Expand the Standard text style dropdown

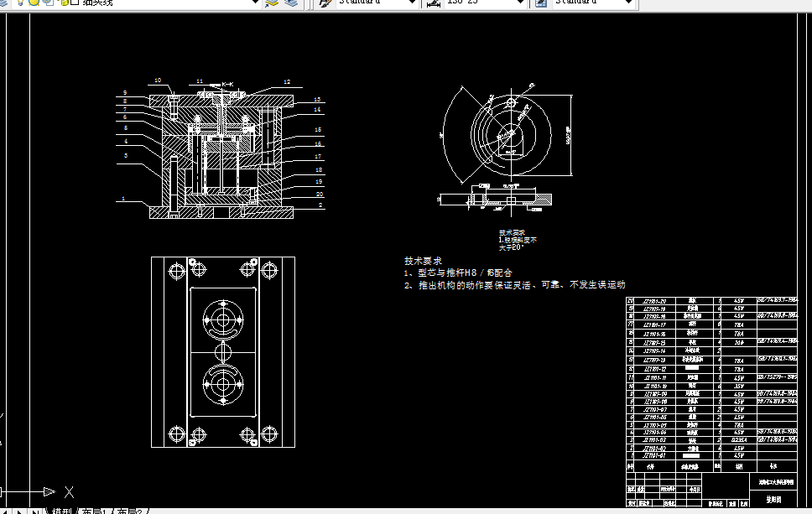click(413, 4)
